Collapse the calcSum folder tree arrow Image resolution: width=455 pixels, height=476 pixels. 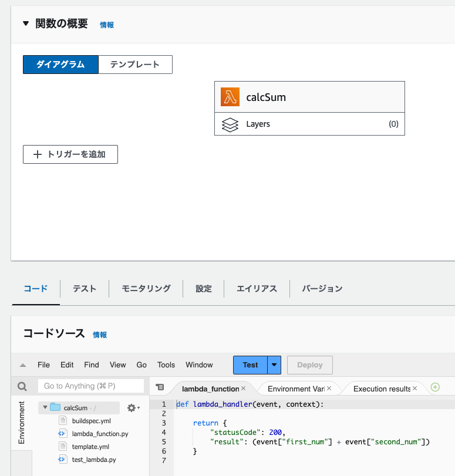click(x=45, y=407)
